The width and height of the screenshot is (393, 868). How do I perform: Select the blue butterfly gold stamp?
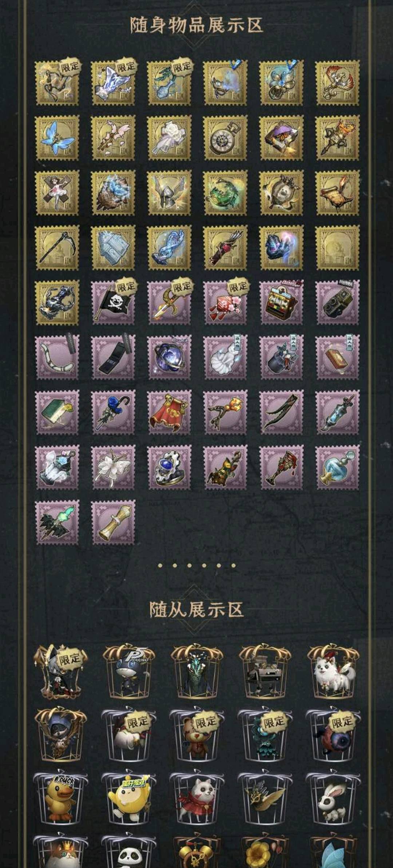click(x=57, y=138)
